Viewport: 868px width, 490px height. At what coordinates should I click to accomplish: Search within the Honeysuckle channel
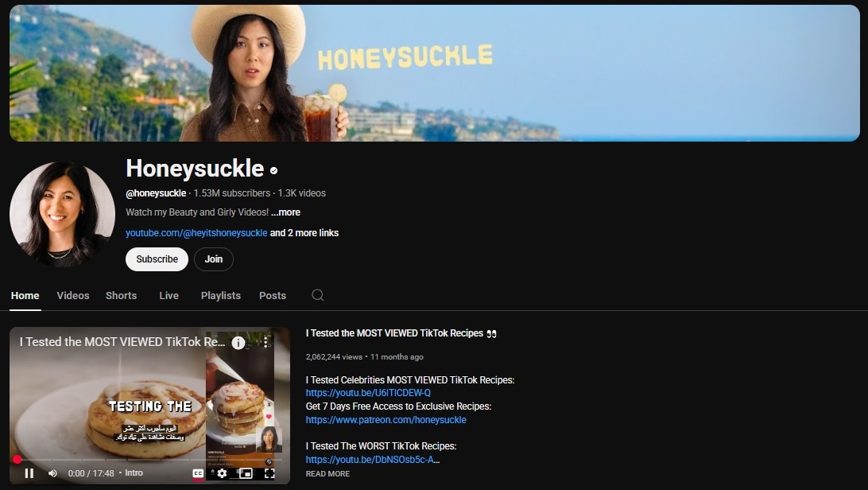pyautogui.click(x=318, y=295)
